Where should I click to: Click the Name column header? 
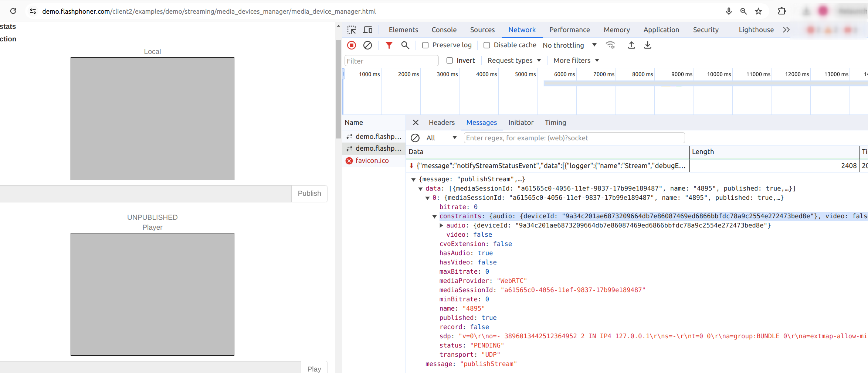click(x=374, y=123)
